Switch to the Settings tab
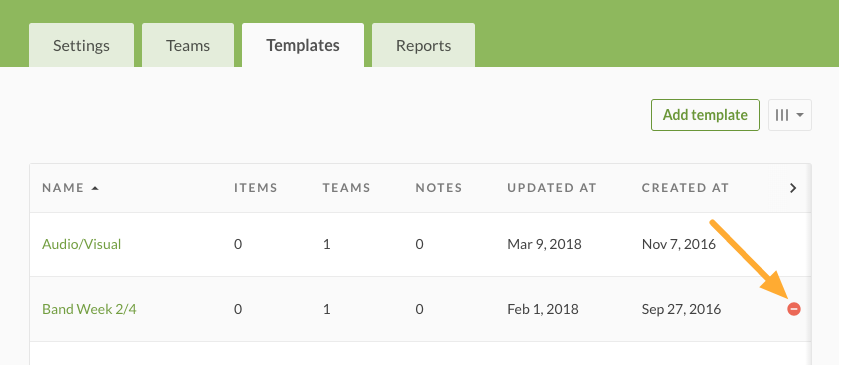 pyautogui.click(x=82, y=45)
